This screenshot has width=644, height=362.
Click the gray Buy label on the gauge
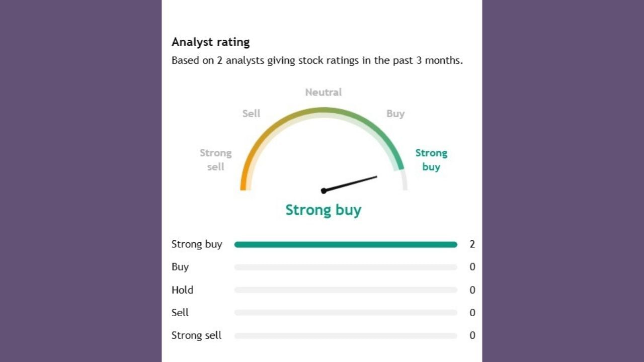click(395, 114)
